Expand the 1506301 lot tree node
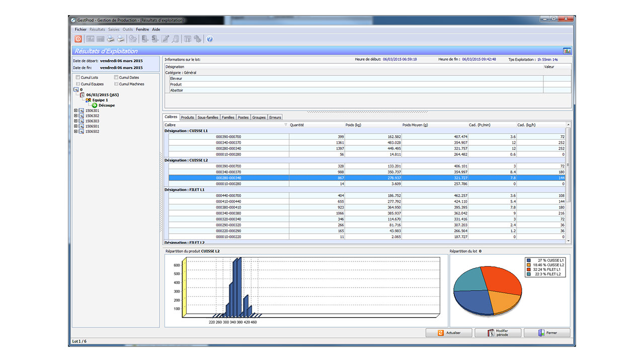This screenshot has width=644, height=362. [x=75, y=111]
